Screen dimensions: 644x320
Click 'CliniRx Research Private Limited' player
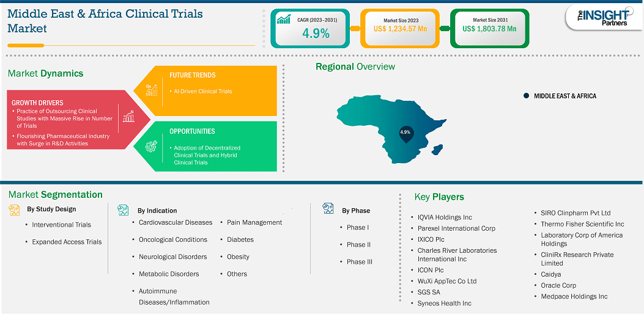pos(577,259)
